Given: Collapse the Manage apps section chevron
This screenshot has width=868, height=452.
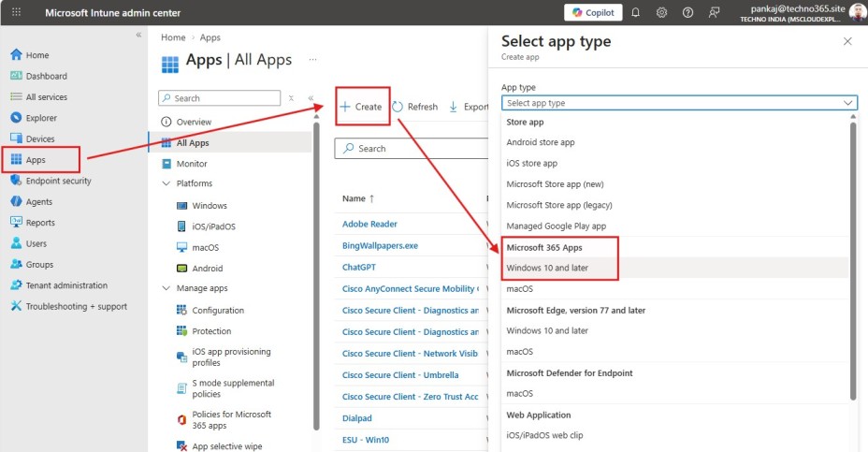Looking at the screenshot, I should click(166, 288).
